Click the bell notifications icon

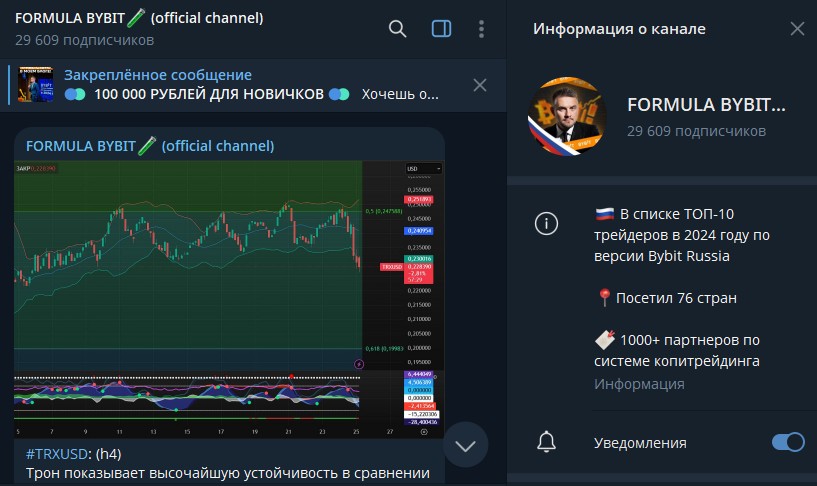pyautogui.click(x=546, y=442)
